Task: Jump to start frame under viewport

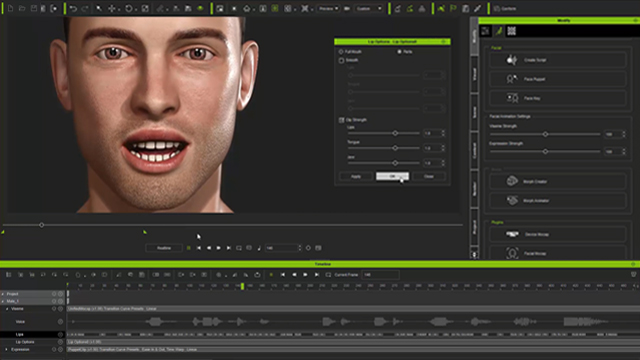Action: click(x=198, y=248)
